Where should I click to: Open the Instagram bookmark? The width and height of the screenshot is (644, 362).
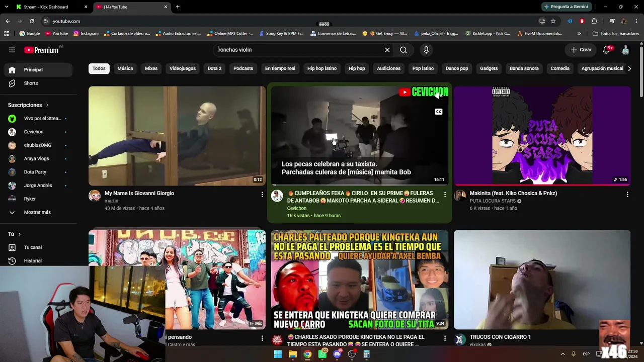[86, 34]
